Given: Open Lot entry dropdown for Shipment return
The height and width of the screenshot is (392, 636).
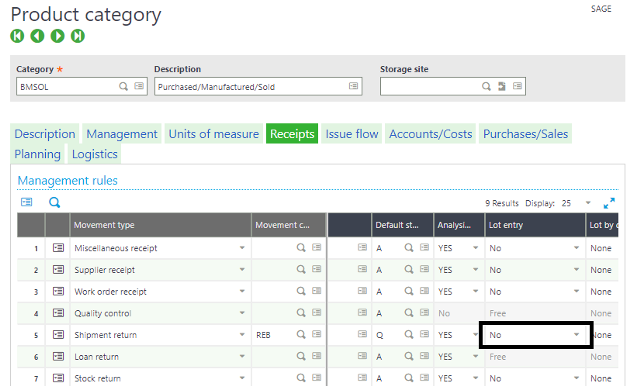Looking at the screenshot, I should pyautogui.click(x=576, y=335).
